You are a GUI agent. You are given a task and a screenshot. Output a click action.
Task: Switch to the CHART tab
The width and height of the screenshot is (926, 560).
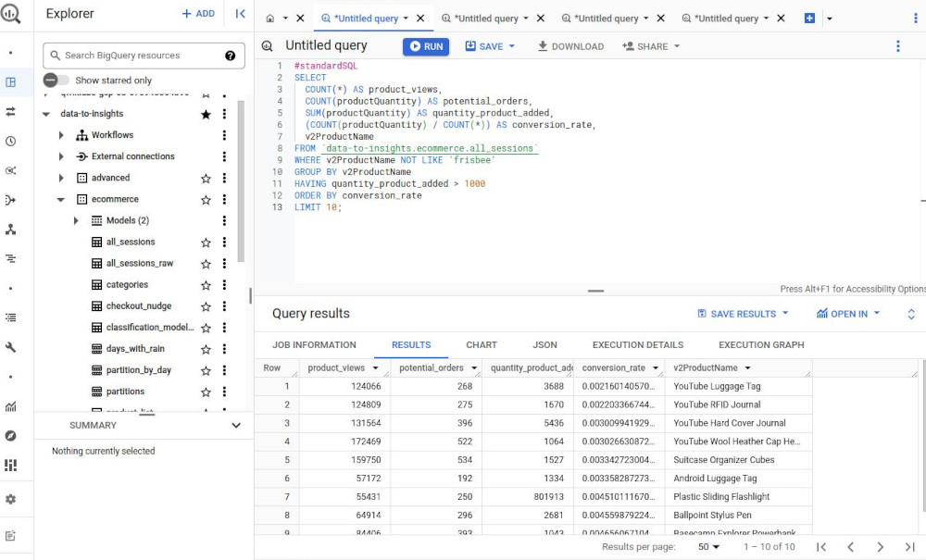click(482, 345)
